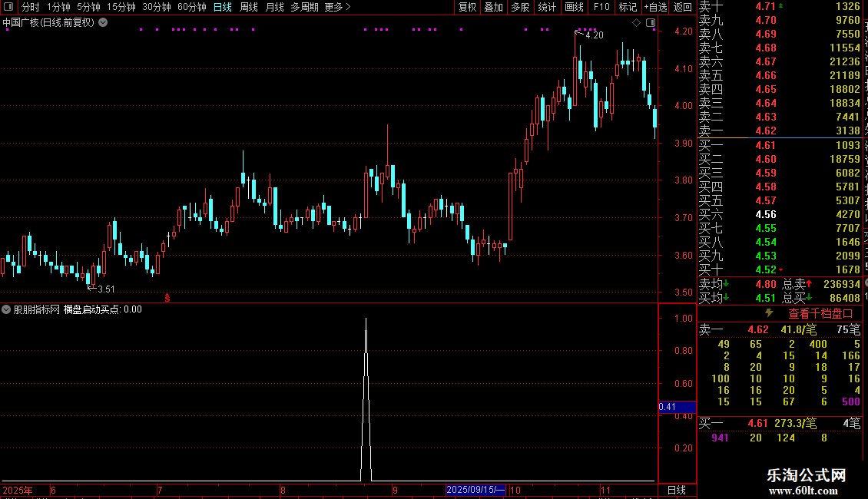Activate the 画线 drawing tool
This screenshot has width=868, height=499.
(574, 7)
